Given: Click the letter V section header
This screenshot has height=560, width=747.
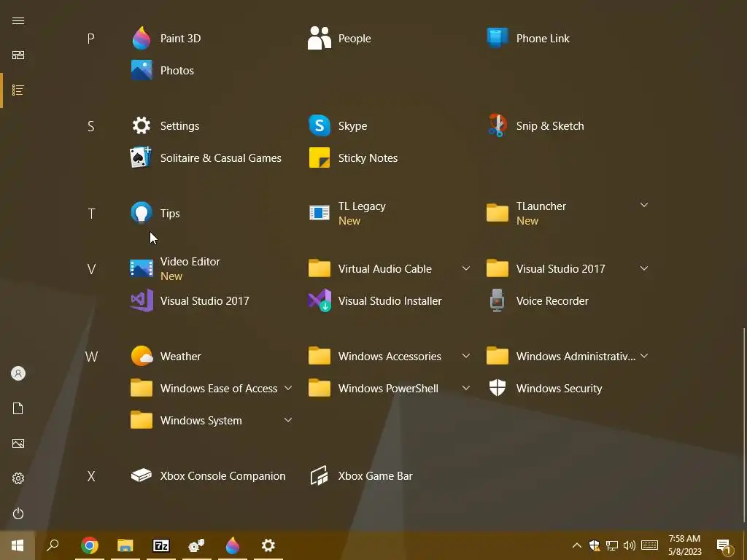Looking at the screenshot, I should coord(91,269).
